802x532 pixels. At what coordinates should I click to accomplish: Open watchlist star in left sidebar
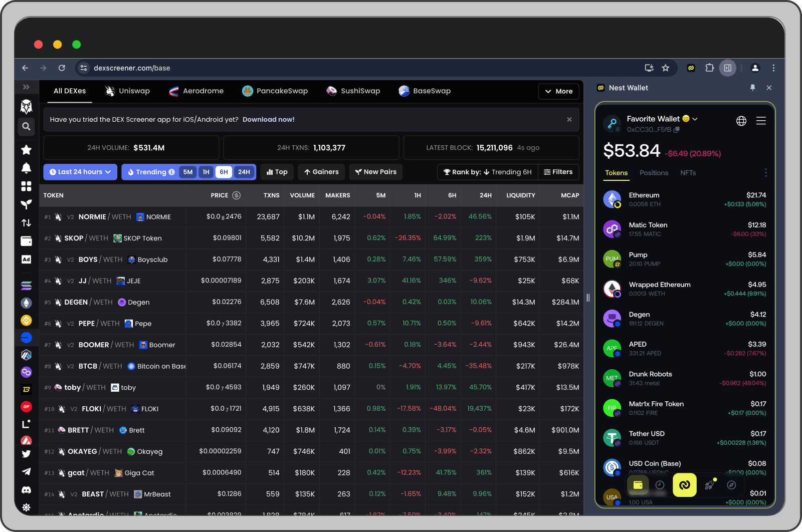(x=26, y=149)
